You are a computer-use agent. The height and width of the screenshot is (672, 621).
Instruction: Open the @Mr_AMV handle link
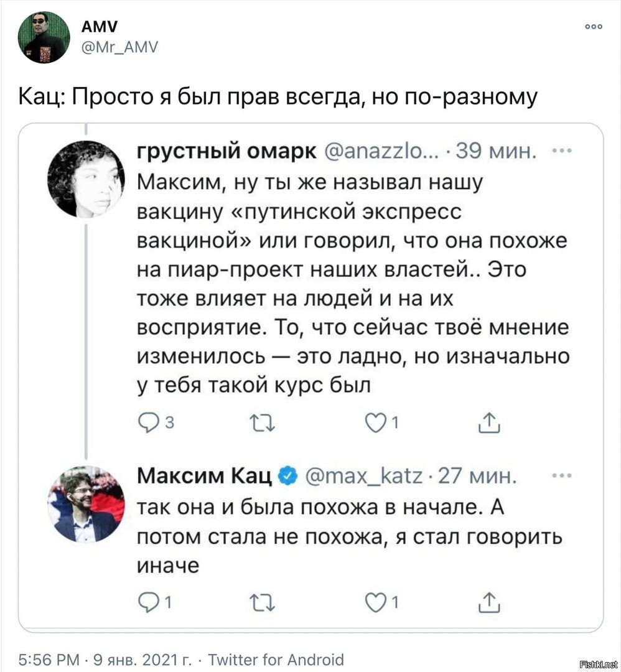119,46
